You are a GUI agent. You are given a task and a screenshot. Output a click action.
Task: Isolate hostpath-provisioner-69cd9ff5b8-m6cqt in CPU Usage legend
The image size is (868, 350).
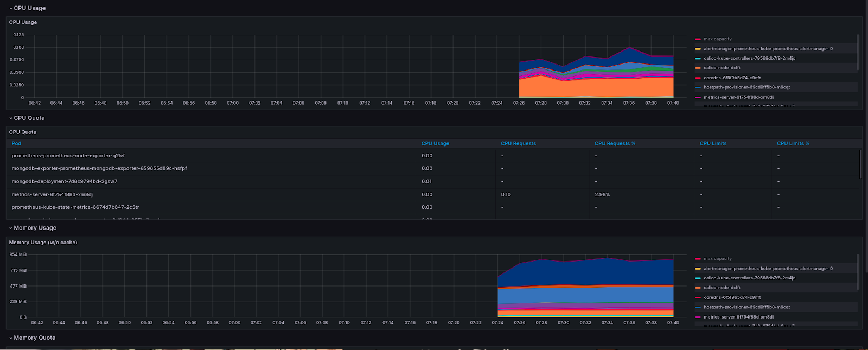[747, 87]
